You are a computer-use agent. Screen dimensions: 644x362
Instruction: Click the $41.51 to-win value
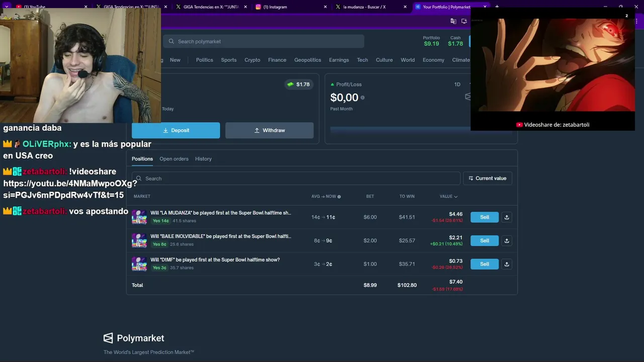(407, 217)
